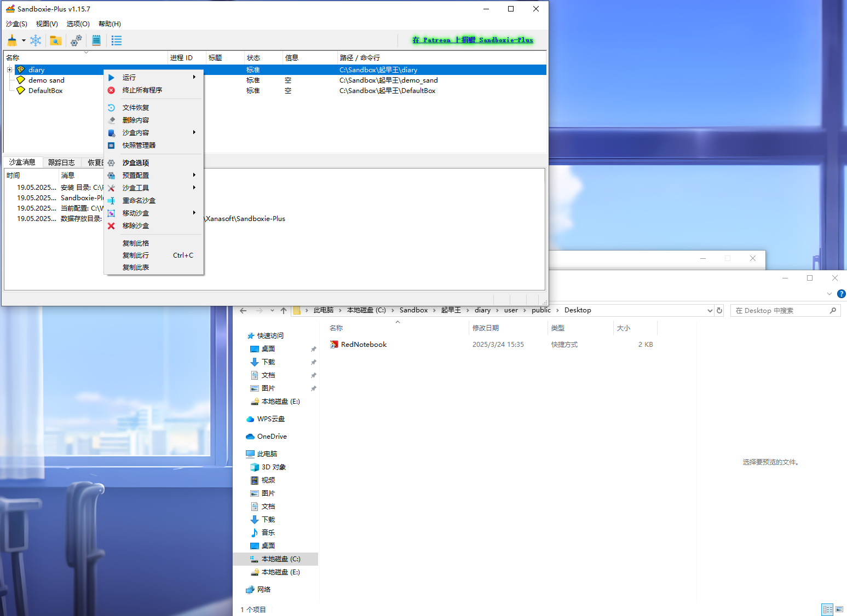Image resolution: width=847 pixels, height=616 pixels.
Task: Click the blue list view toolbar icon
Action: [x=117, y=40]
